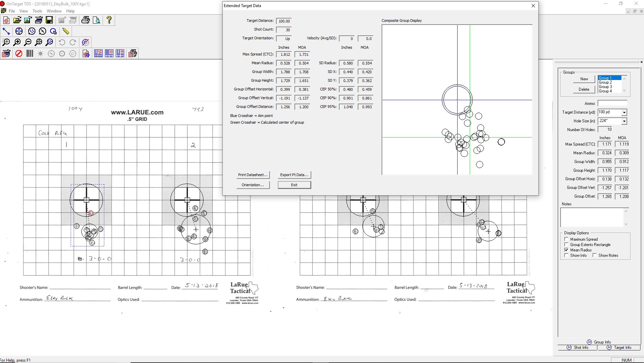
Task: Expand the Hole Size (in) dropdown
Action: point(624,121)
